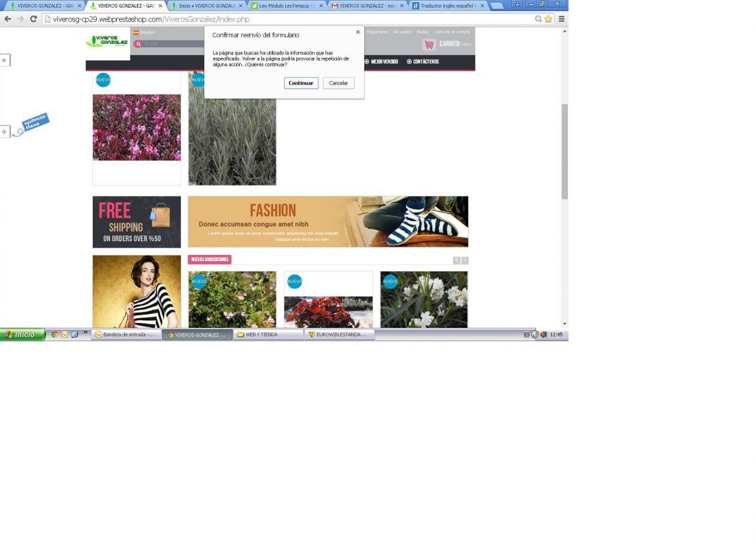This screenshot has width=756, height=549.
Task: Reload the page with the refresh icon
Action: [33, 19]
